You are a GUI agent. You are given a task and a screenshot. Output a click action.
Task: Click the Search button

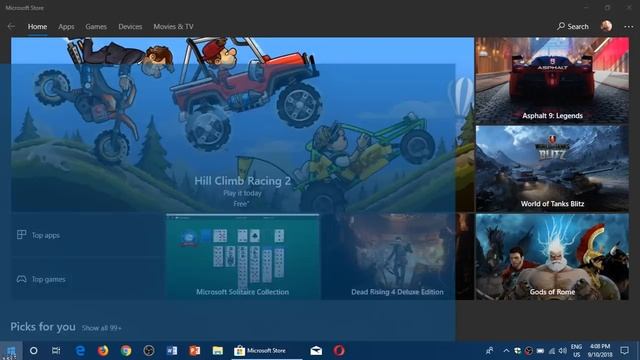coord(573,27)
